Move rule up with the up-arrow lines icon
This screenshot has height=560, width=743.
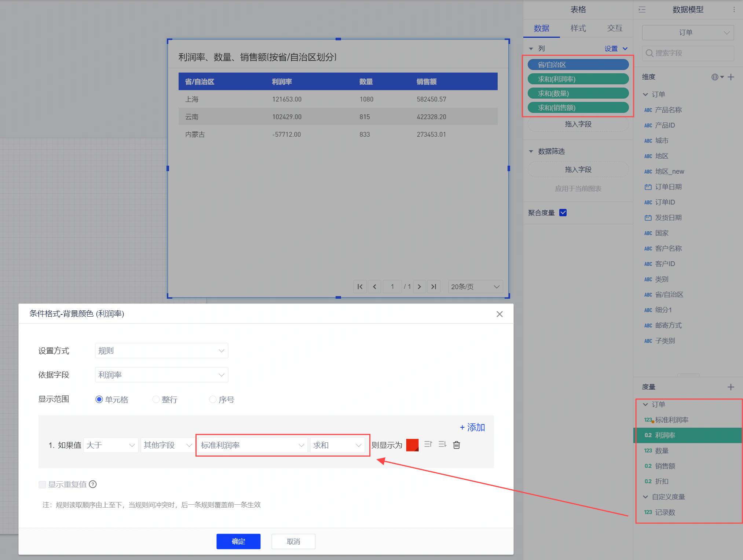click(428, 444)
